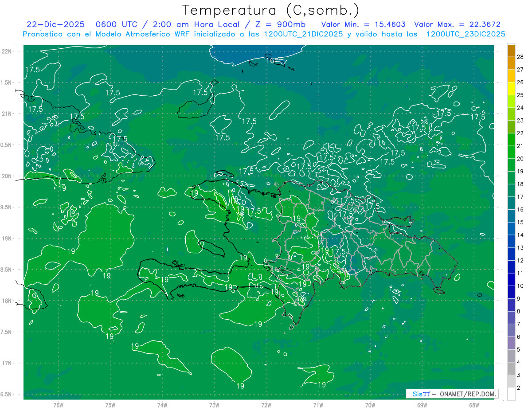
Task: Click the 21N latitude label
Action: coord(7,114)
